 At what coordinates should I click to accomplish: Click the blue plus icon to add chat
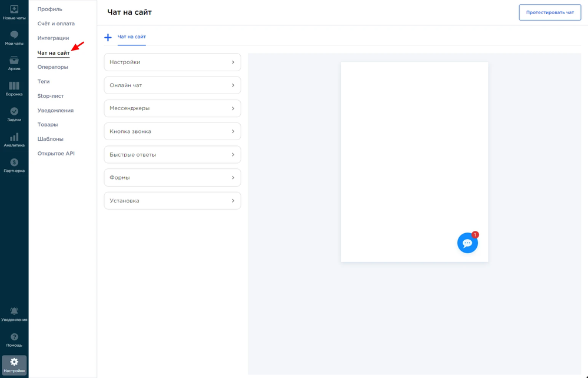(x=108, y=38)
